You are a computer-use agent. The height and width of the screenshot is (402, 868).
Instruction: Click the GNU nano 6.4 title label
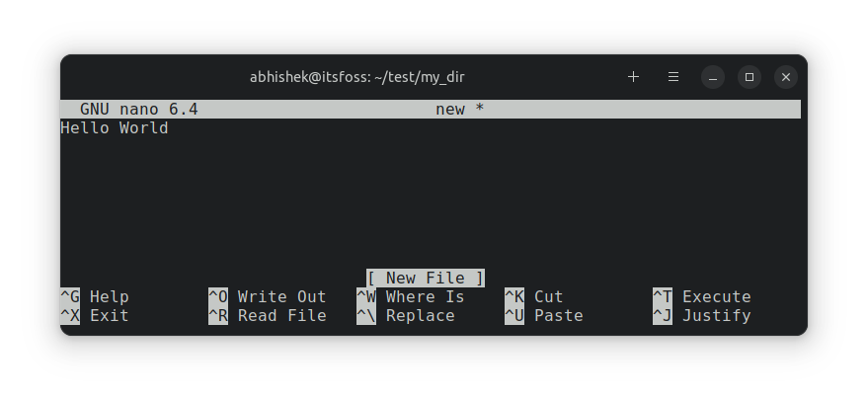click(139, 110)
